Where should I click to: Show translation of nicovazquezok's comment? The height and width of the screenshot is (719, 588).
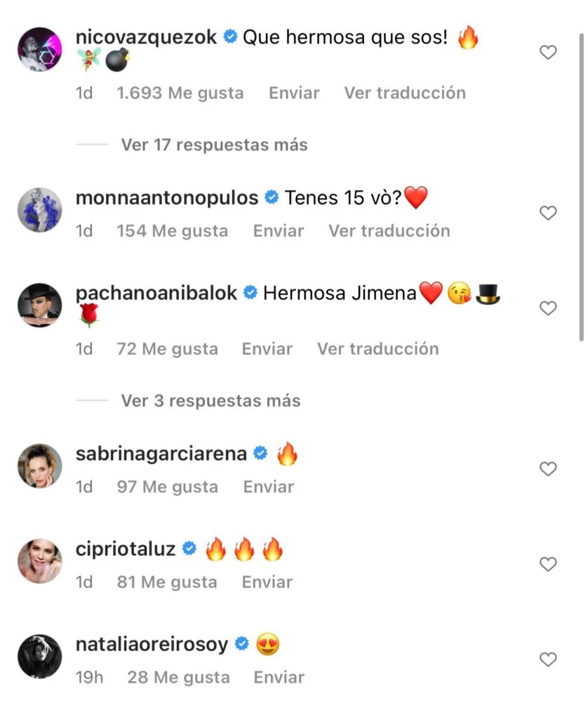point(404,93)
